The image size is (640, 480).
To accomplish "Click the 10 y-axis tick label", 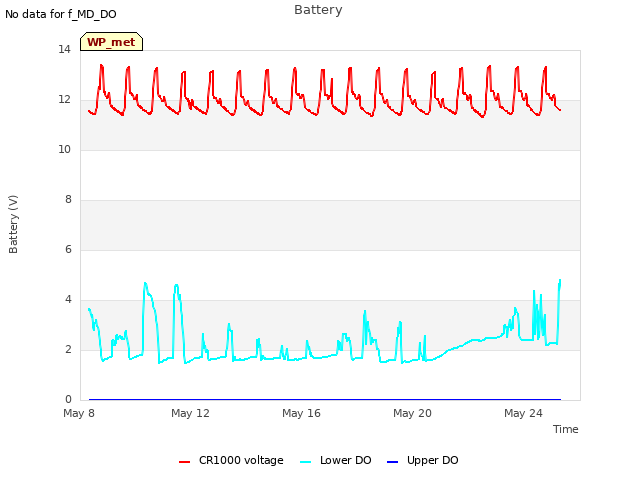I will pos(64,150).
